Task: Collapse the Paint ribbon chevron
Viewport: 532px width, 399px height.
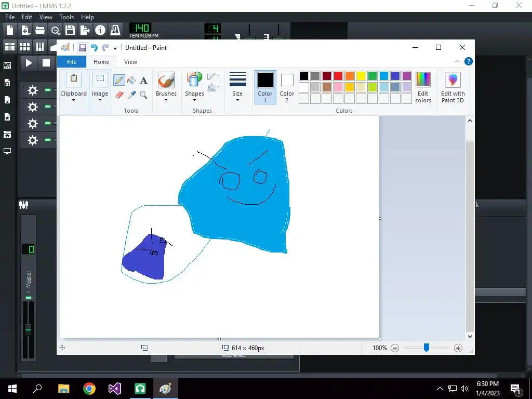Action: point(457,61)
